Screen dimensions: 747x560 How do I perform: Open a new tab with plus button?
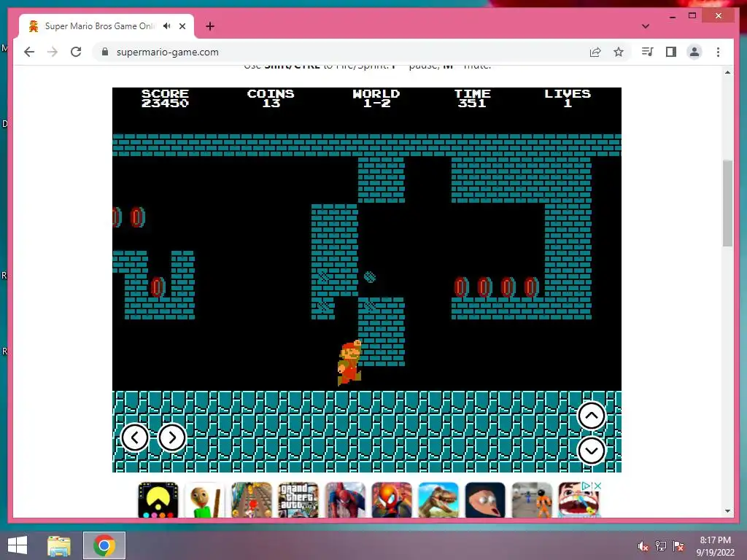[x=209, y=26]
